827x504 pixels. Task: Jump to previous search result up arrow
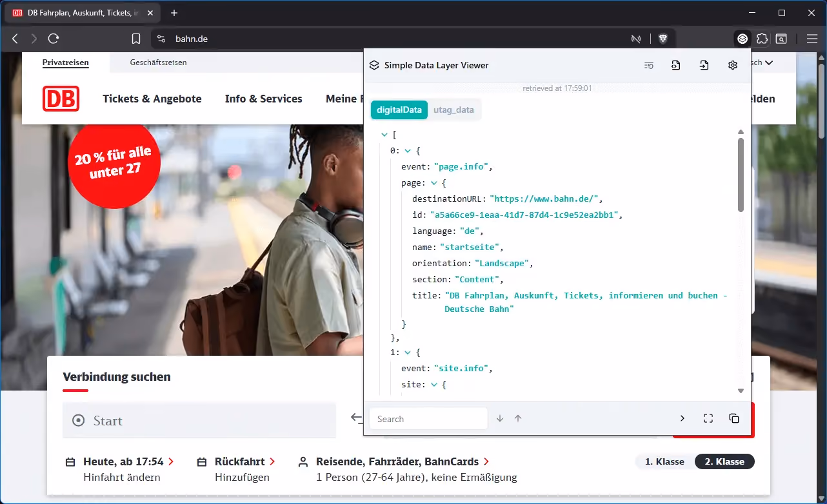tap(518, 418)
